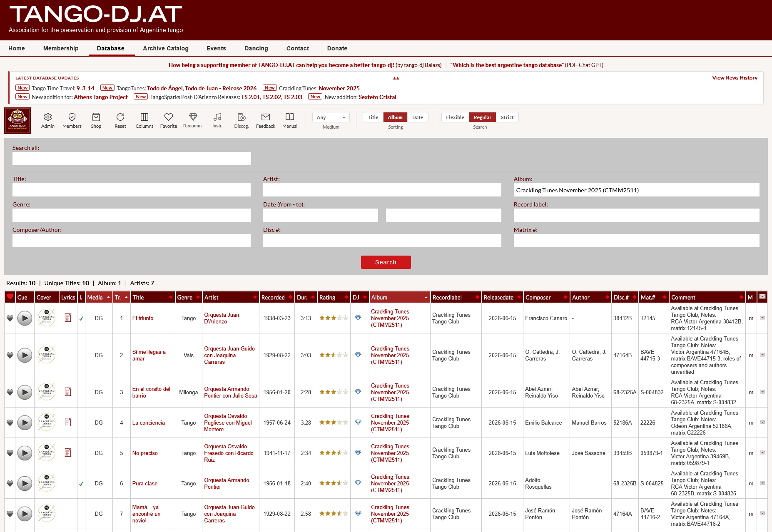This screenshot has width=772, height=532.
Task: Go to the Home menu item
Action: click(x=17, y=48)
